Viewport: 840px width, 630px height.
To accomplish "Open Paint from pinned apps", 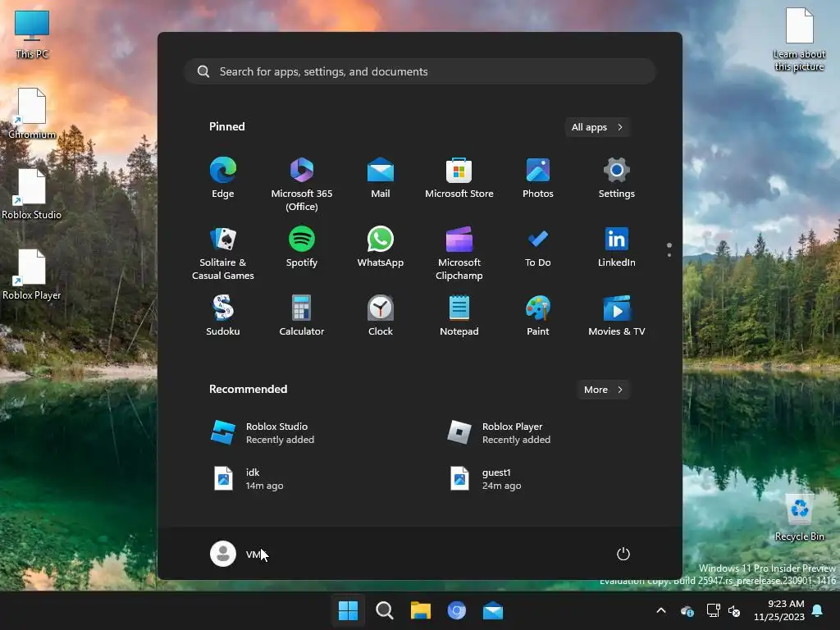I will coord(538,316).
